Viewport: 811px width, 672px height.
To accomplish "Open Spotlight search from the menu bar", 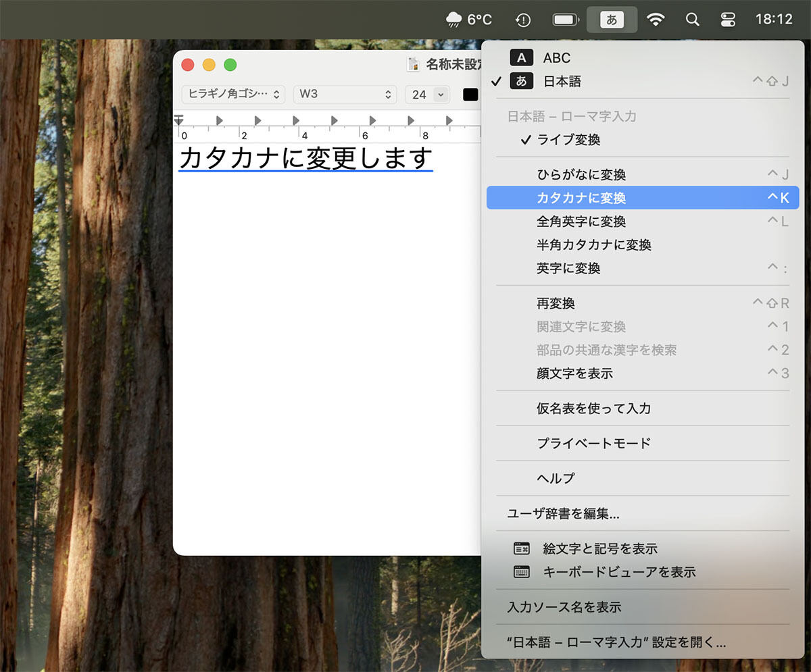I will pos(692,20).
